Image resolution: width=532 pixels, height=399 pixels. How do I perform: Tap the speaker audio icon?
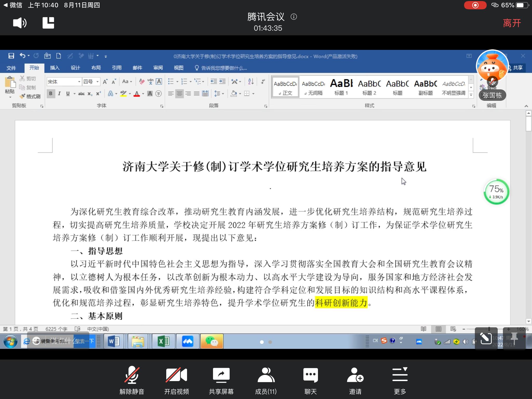point(20,23)
